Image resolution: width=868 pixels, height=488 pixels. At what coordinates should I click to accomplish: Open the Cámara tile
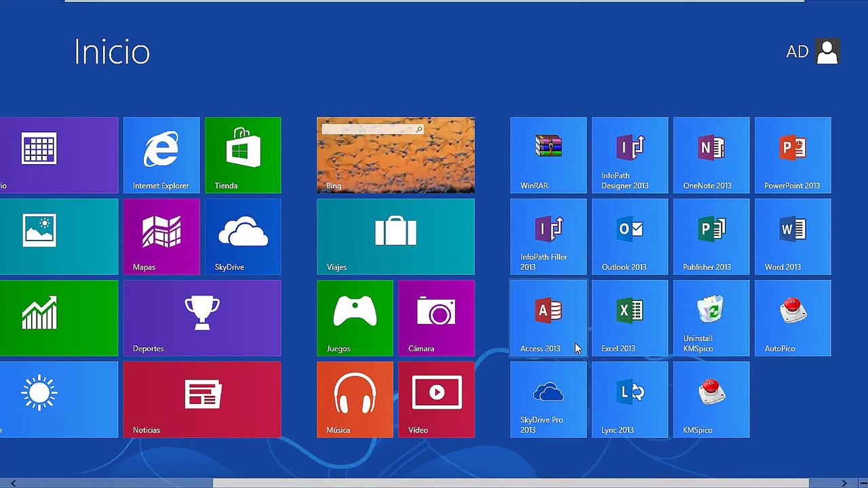(437, 318)
